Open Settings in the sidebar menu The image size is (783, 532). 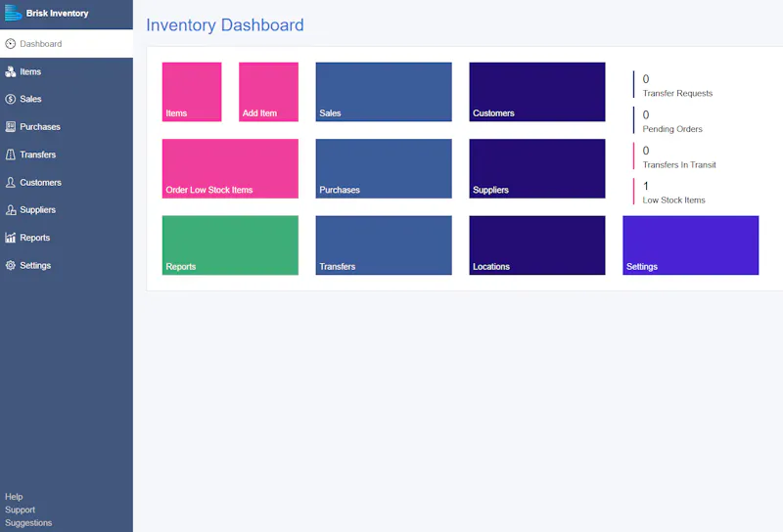(x=67, y=265)
